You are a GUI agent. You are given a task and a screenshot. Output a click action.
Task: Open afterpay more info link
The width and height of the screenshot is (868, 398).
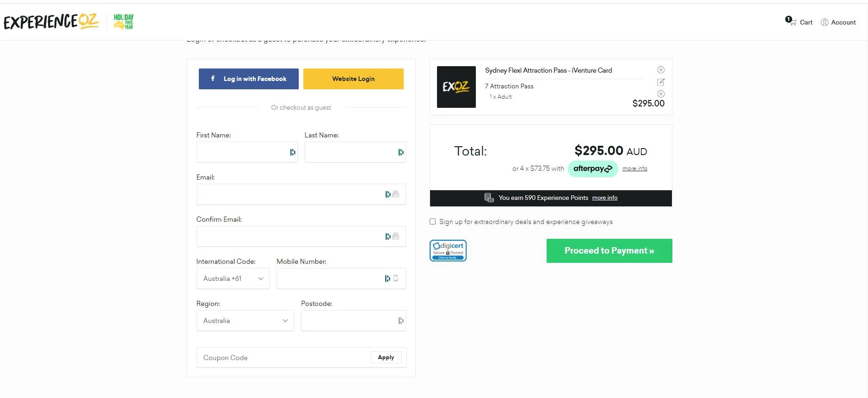tap(634, 168)
